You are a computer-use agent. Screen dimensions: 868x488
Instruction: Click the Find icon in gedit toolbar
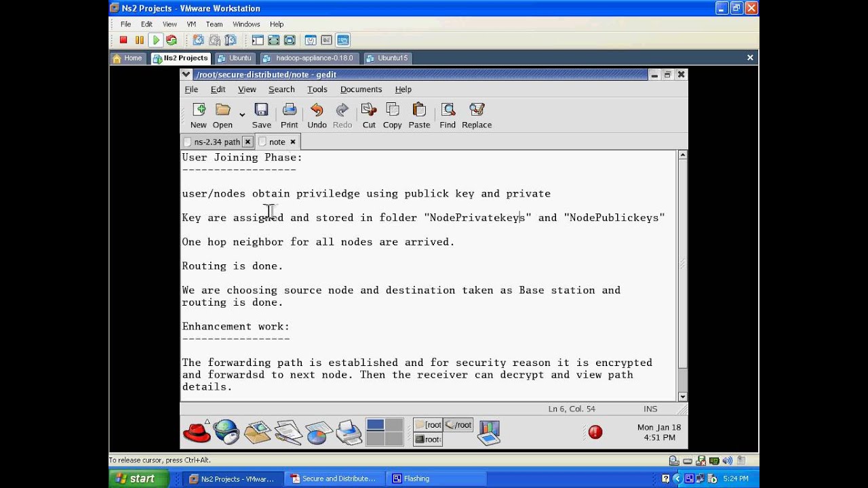coord(448,110)
